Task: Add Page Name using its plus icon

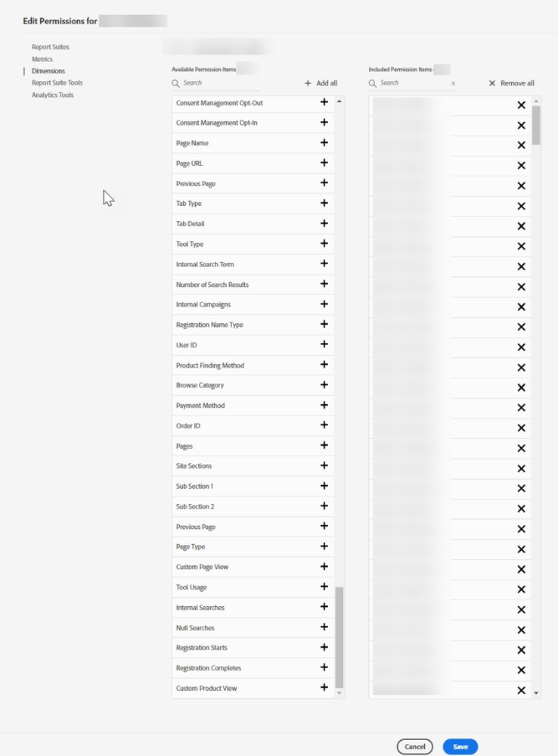Action: (324, 143)
